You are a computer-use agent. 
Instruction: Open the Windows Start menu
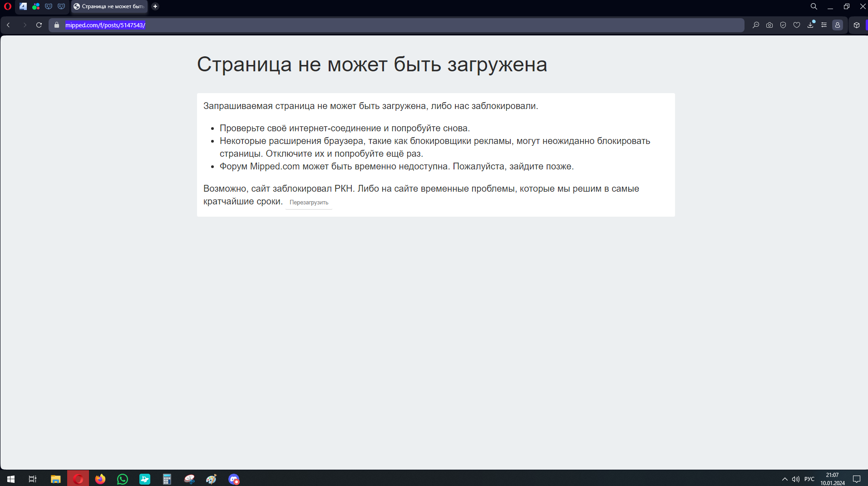point(11,479)
